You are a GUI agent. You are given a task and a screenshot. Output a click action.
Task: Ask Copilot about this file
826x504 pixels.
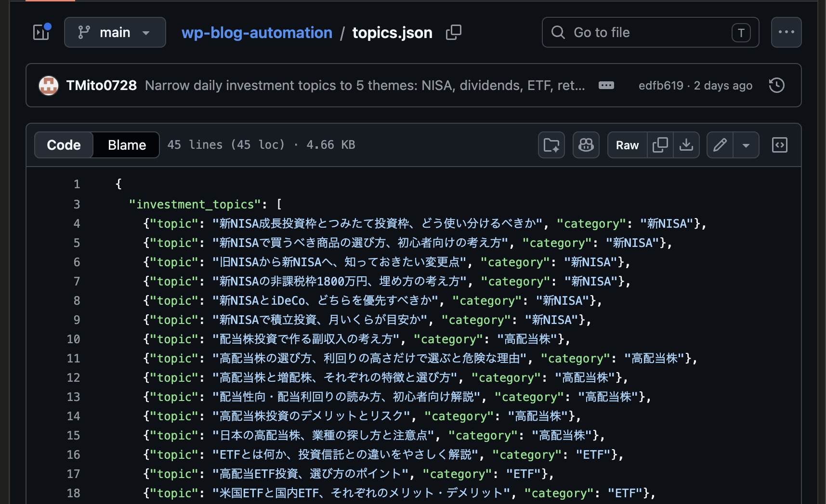pyautogui.click(x=586, y=145)
